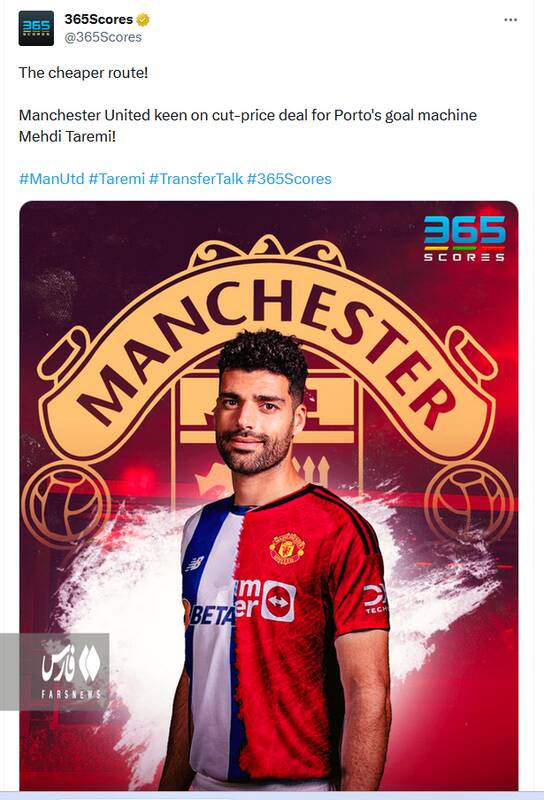Screen dimensions: 544x800
Task: Open the three-dot more options menu
Action: click(x=510, y=20)
